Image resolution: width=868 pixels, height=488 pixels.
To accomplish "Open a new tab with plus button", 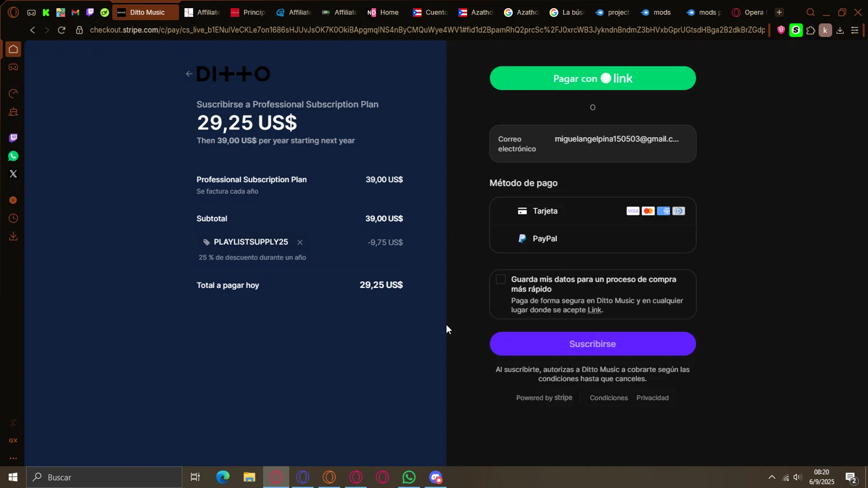I will [779, 12].
